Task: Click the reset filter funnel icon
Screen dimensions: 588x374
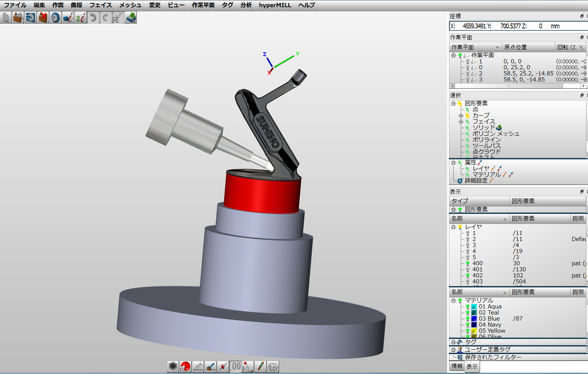Action: pyautogui.click(x=118, y=18)
